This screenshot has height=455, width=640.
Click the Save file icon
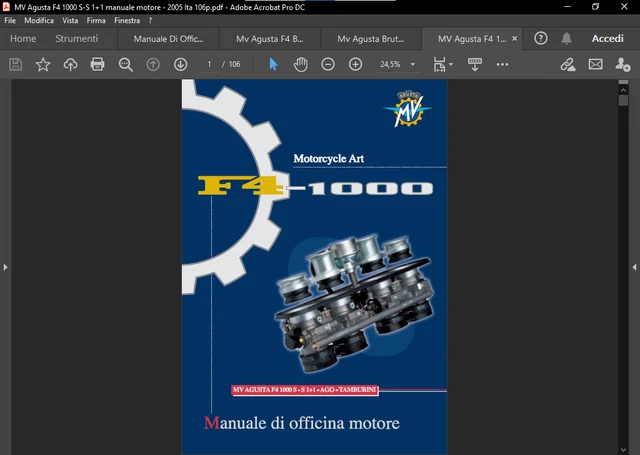pos(16,64)
